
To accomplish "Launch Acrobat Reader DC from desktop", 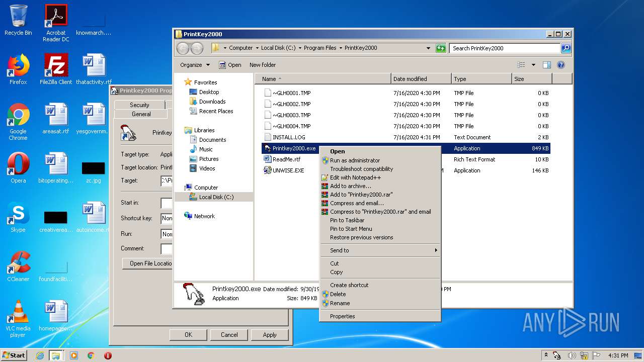I will click(x=56, y=23).
